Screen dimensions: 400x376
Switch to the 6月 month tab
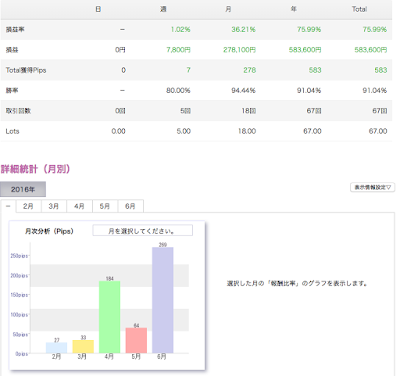pos(131,206)
